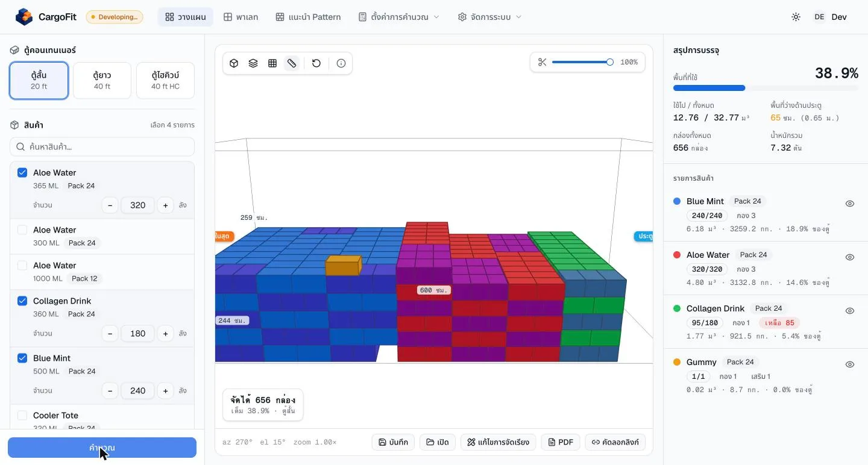Select ตู้ไฮคิวบ์ 40 ft HC container
The image size is (868, 465).
pos(165,81)
